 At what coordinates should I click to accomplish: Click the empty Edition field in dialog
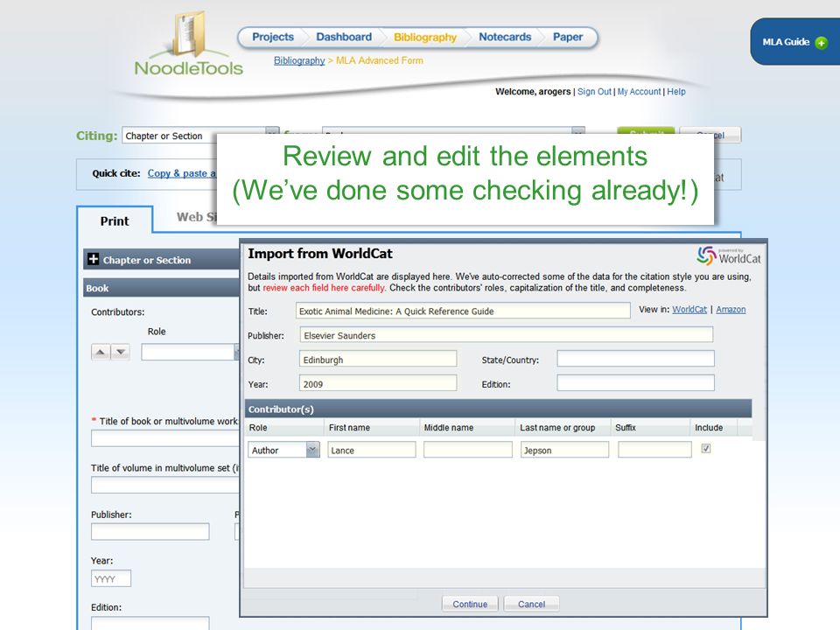point(635,382)
